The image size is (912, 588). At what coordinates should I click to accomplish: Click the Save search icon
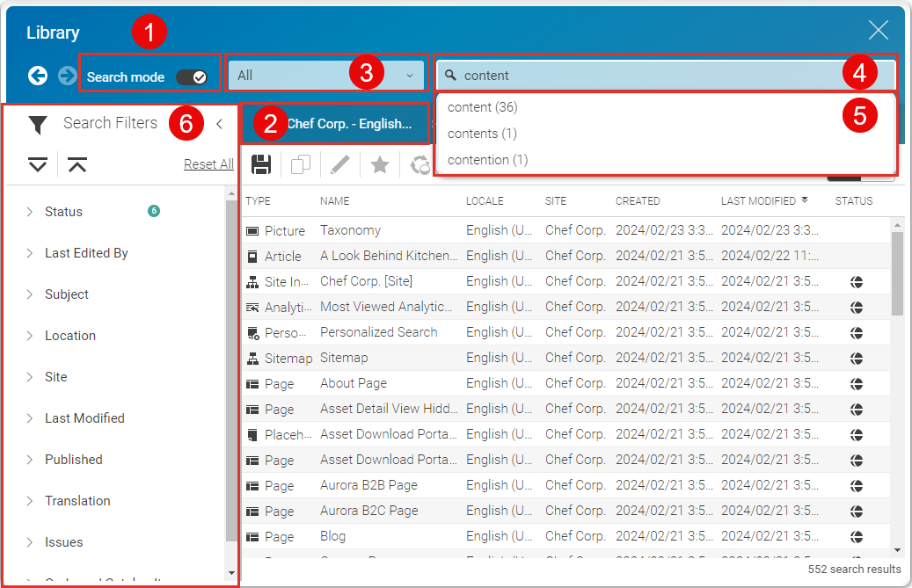(261, 164)
